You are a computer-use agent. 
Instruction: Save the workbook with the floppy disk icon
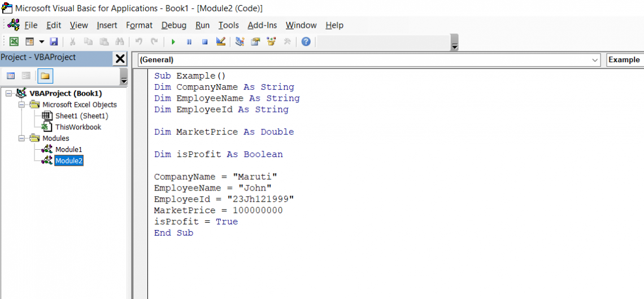(x=54, y=42)
